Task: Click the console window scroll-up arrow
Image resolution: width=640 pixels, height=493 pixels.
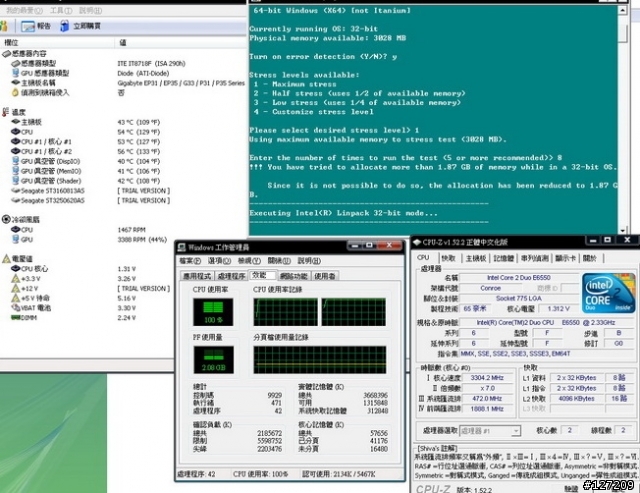Action: click(622, 10)
